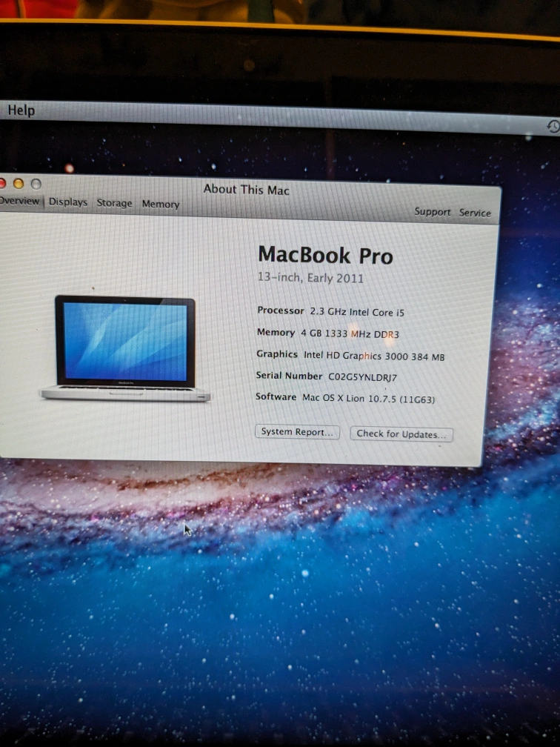This screenshot has width=560, height=747.
Task: Switch to the Displays tab
Action: point(68,202)
